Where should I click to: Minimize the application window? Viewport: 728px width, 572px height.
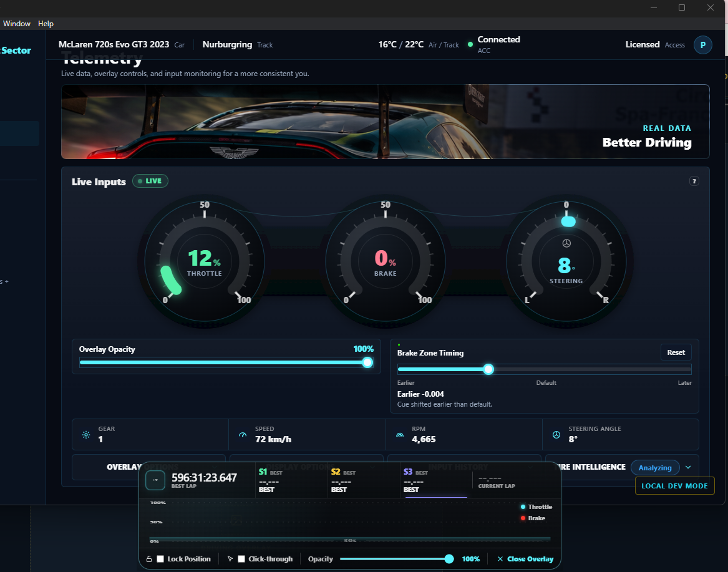click(654, 7)
